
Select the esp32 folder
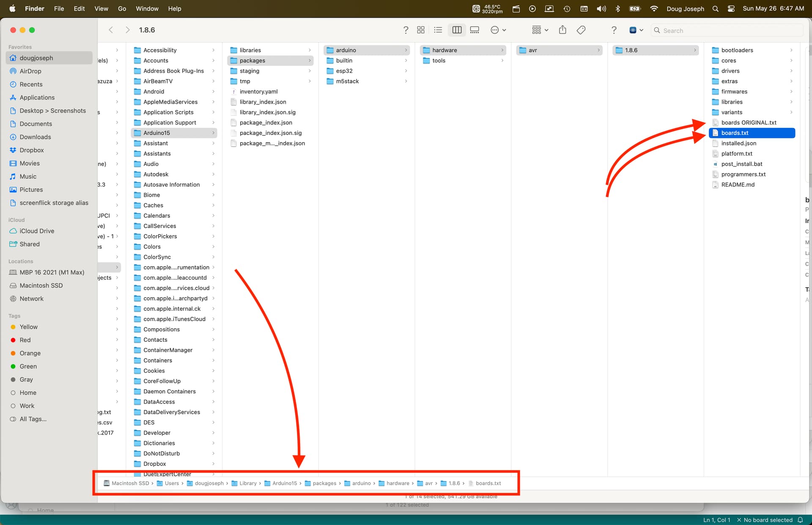tap(367, 71)
